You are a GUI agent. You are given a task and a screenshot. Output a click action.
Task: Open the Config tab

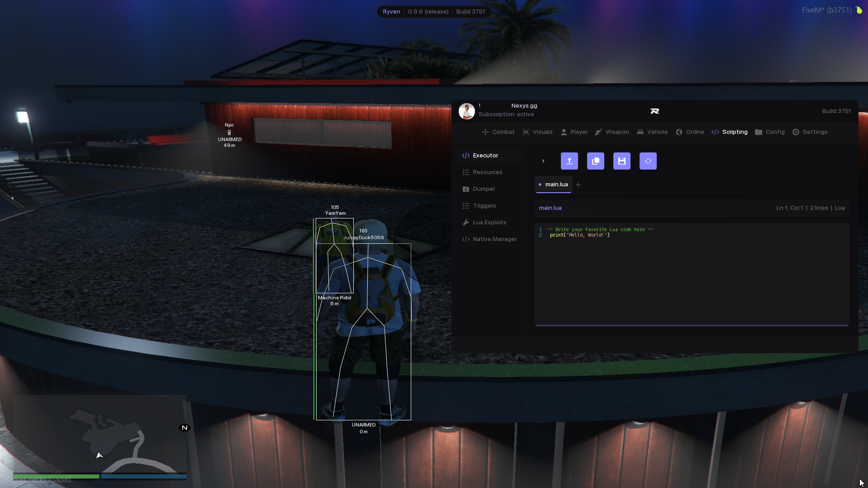[x=770, y=132]
